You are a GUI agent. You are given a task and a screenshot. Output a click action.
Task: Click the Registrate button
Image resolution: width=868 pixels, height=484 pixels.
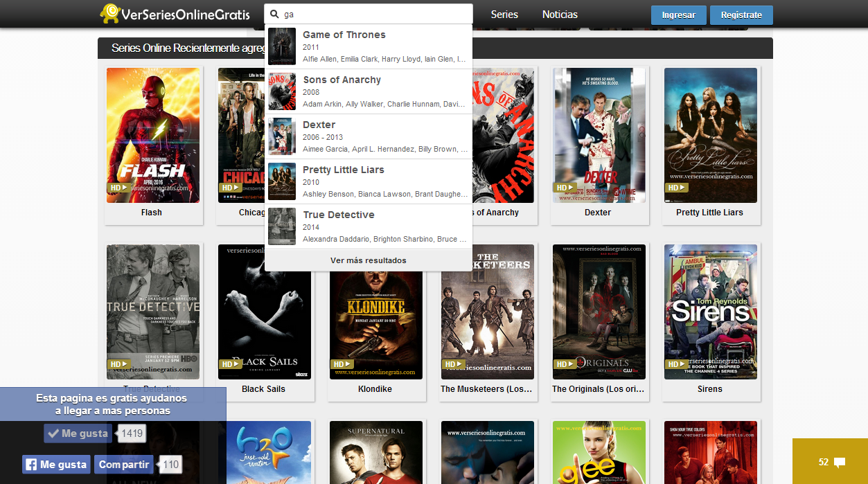pyautogui.click(x=741, y=15)
